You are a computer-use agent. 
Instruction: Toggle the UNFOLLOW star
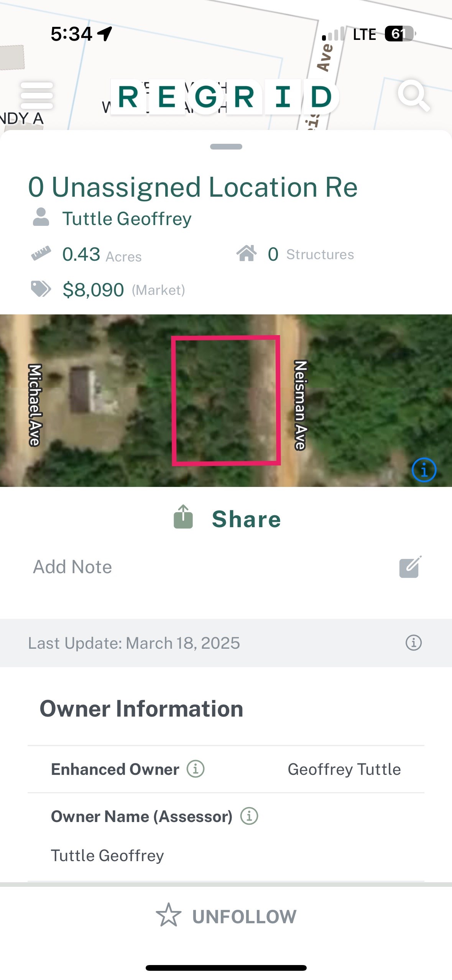[x=168, y=915]
